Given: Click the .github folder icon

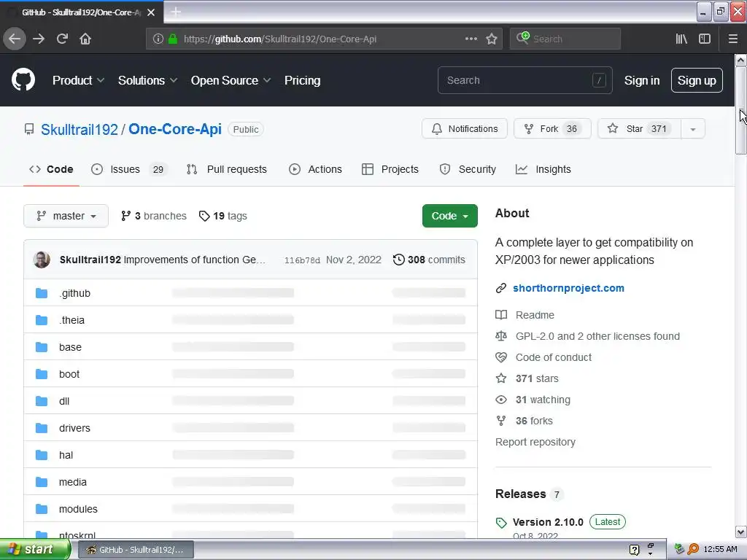Looking at the screenshot, I should (x=42, y=293).
